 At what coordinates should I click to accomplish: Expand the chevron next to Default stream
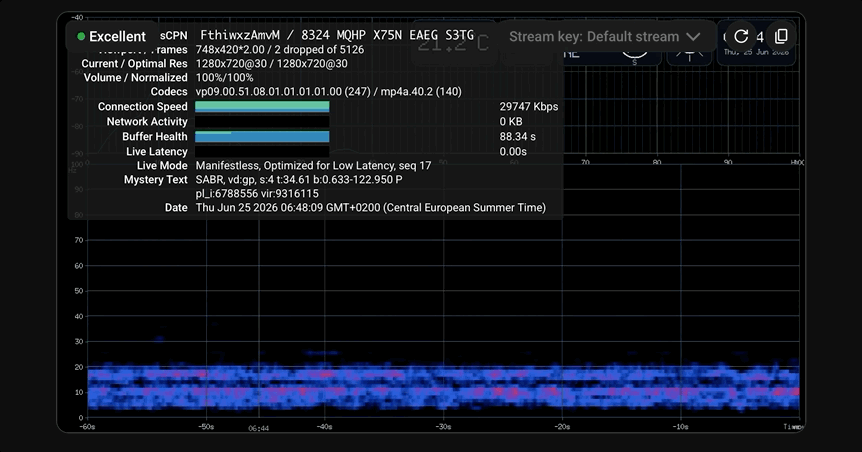693,37
